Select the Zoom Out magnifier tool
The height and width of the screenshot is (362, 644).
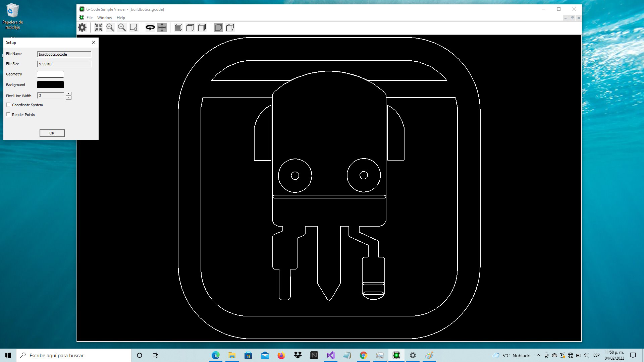[122, 27]
